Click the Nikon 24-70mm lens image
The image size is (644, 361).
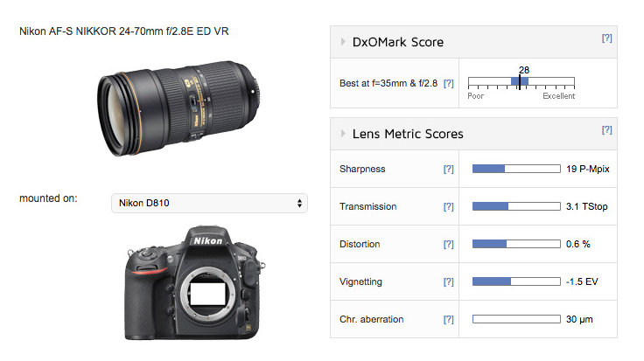pyautogui.click(x=179, y=108)
